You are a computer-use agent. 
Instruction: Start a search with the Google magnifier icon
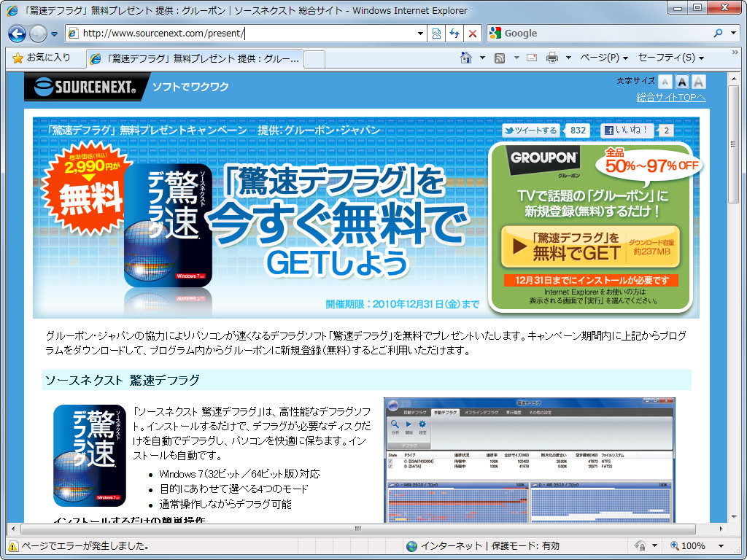click(718, 34)
